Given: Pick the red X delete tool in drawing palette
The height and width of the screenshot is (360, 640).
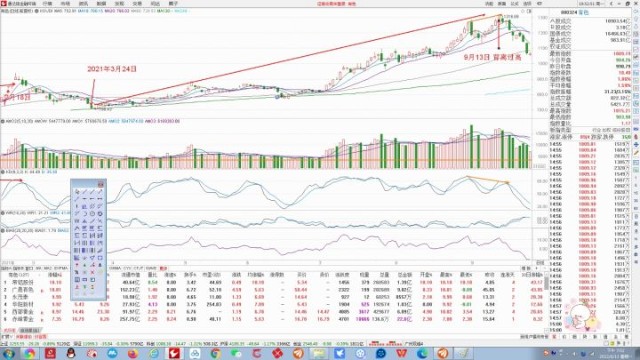Looking at the screenshot, I should pyautogui.click(x=93, y=272).
